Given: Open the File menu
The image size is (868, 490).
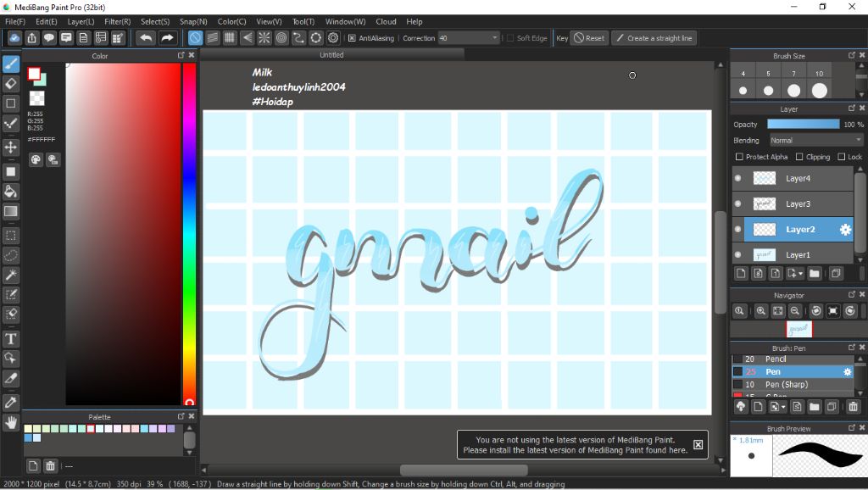Looking at the screenshot, I should (x=15, y=21).
